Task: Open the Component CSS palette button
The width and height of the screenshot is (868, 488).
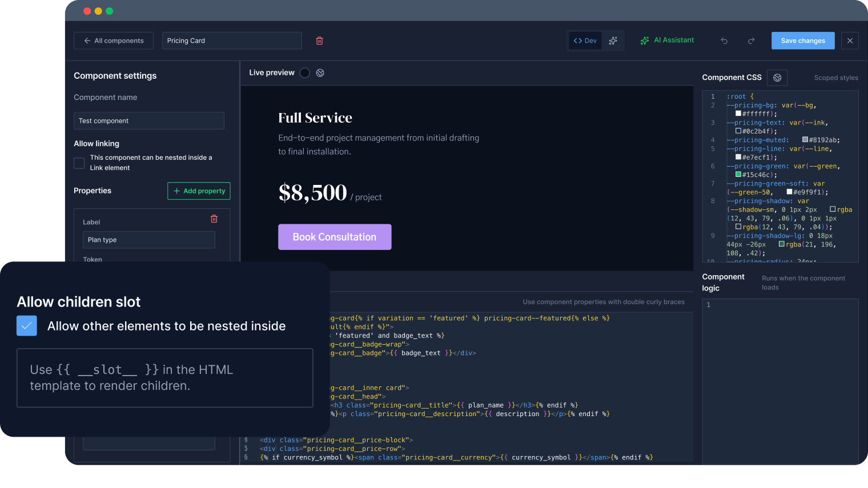Action: point(777,78)
